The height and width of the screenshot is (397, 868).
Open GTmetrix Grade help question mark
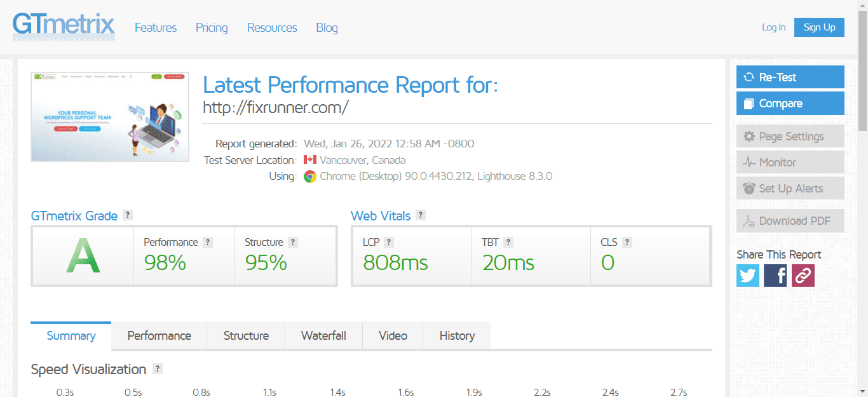128,215
